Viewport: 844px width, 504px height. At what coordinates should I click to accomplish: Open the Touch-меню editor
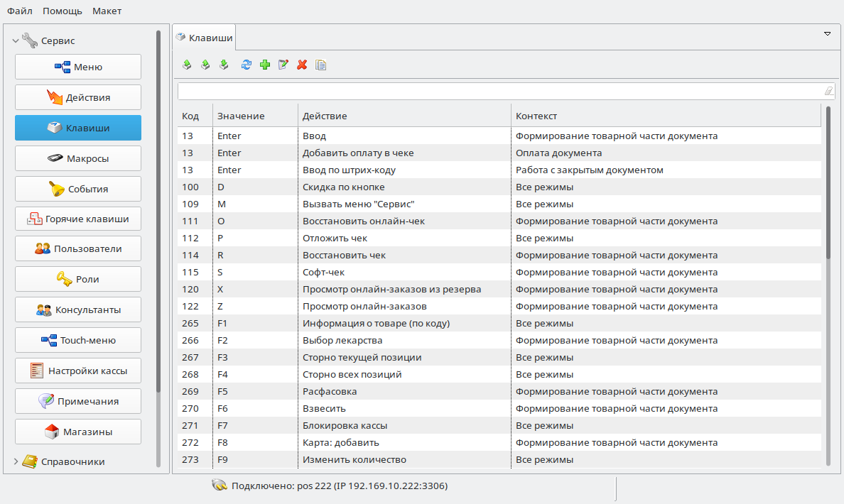point(78,341)
